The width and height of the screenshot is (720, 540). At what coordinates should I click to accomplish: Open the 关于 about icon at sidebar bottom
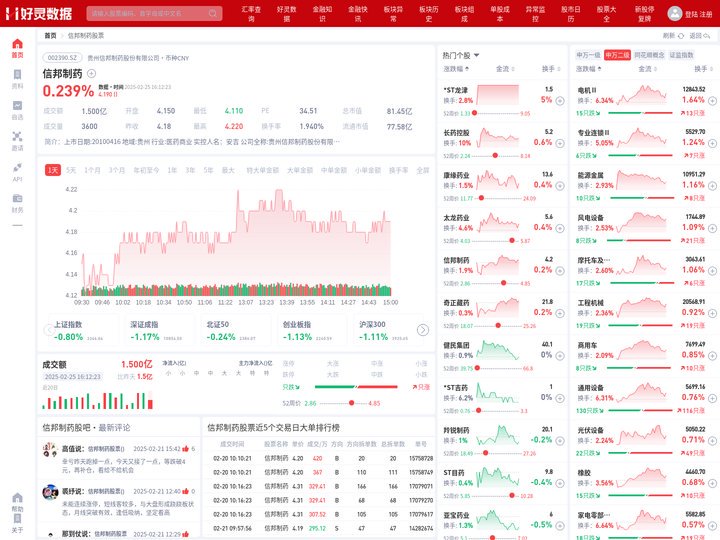17,523
